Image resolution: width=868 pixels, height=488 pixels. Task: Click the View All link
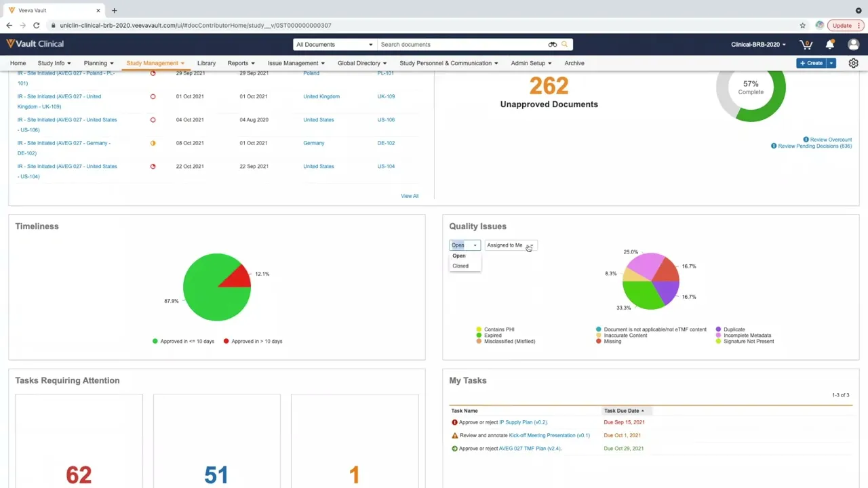click(410, 196)
